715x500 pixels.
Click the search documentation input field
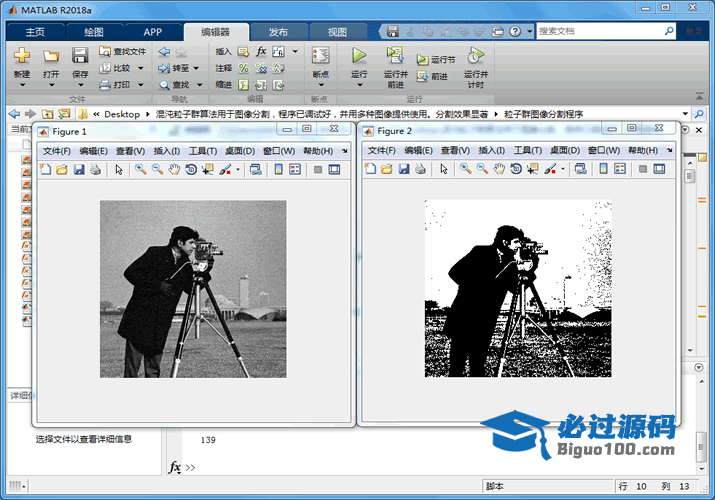click(x=600, y=31)
